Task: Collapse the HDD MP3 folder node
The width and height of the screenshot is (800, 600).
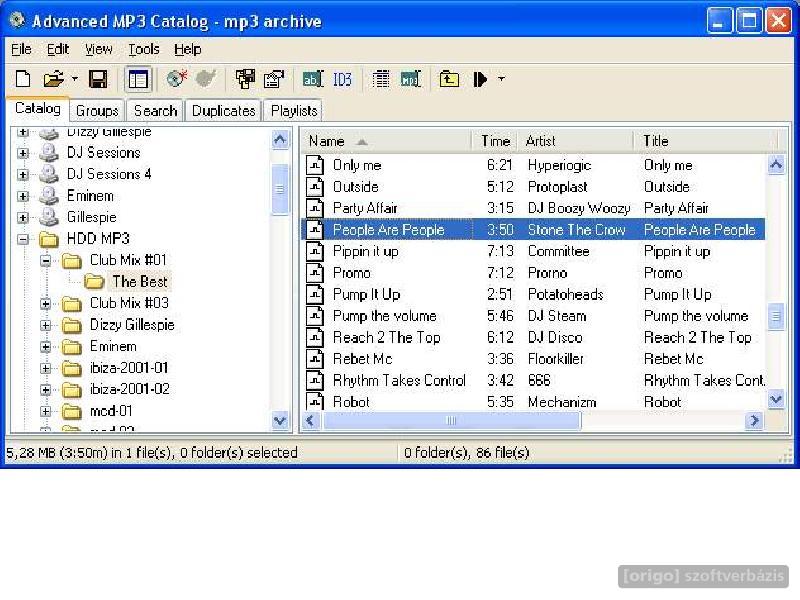Action: click(22, 239)
